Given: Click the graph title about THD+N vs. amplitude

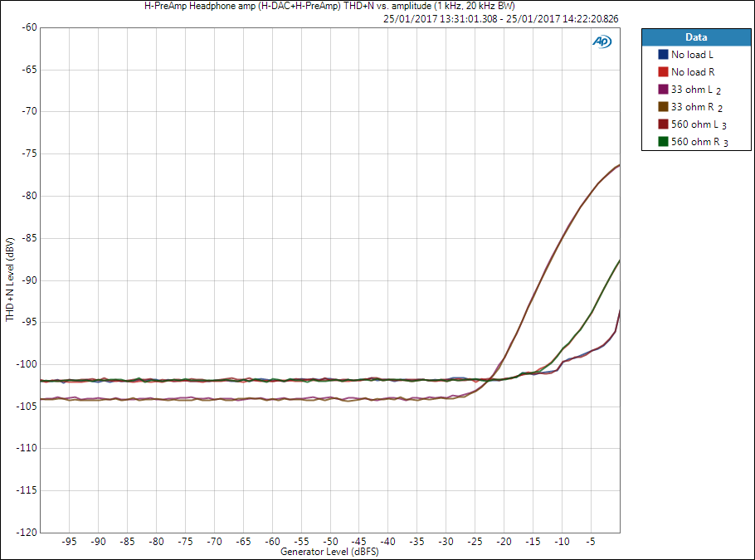Looking at the screenshot, I should (330, 6).
